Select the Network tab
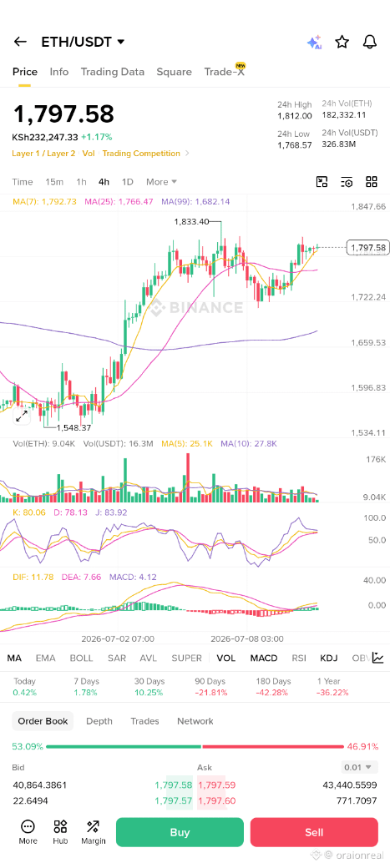Viewport: 390px width, 868px height. 195,721
